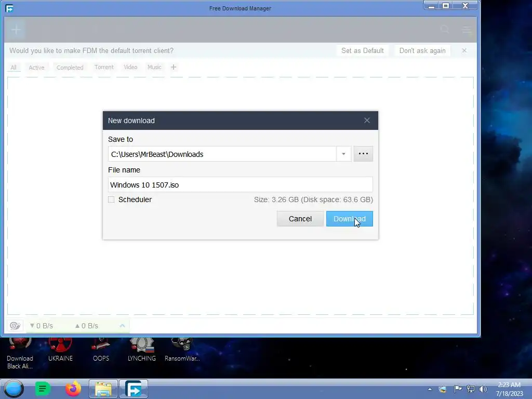532x399 pixels.
Task: Toggle snail mode icon
Action: tap(15, 326)
